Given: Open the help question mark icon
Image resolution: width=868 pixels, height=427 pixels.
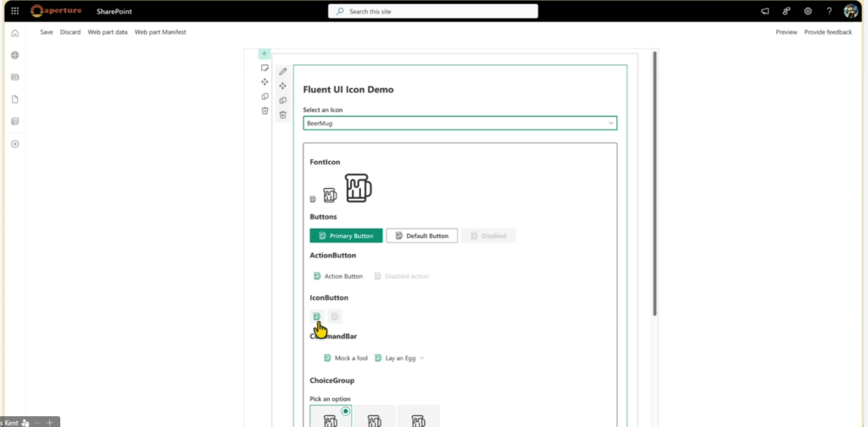Looking at the screenshot, I should point(829,11).
